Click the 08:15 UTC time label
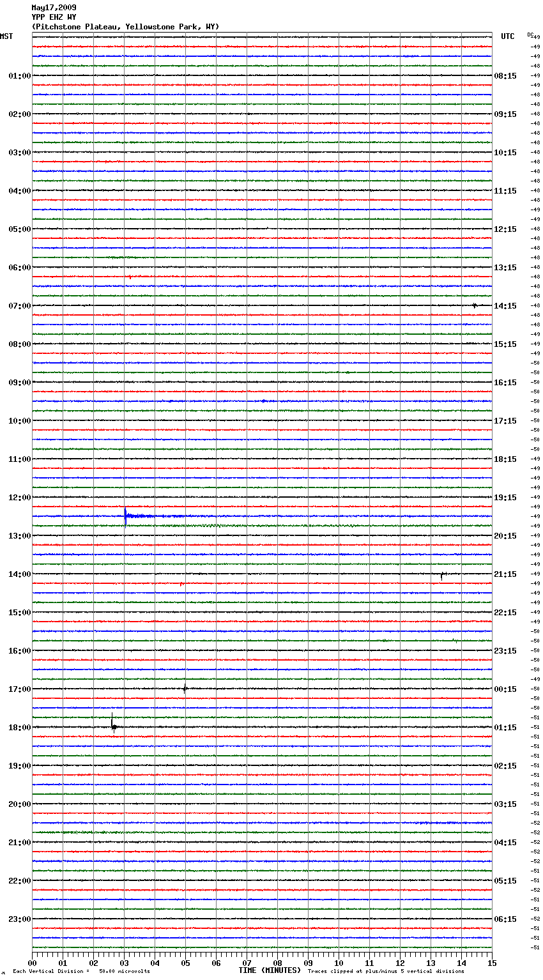This screenshot has width=543, height=980. click(505, 76)
